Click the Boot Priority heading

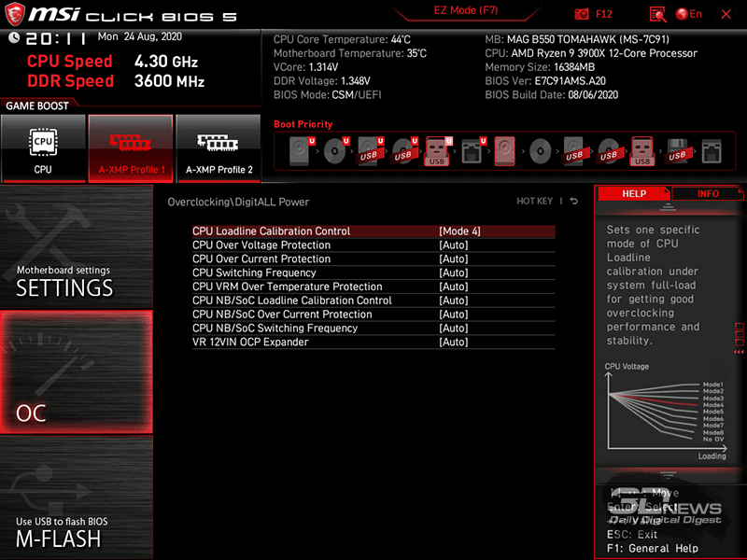click(303, 124)
